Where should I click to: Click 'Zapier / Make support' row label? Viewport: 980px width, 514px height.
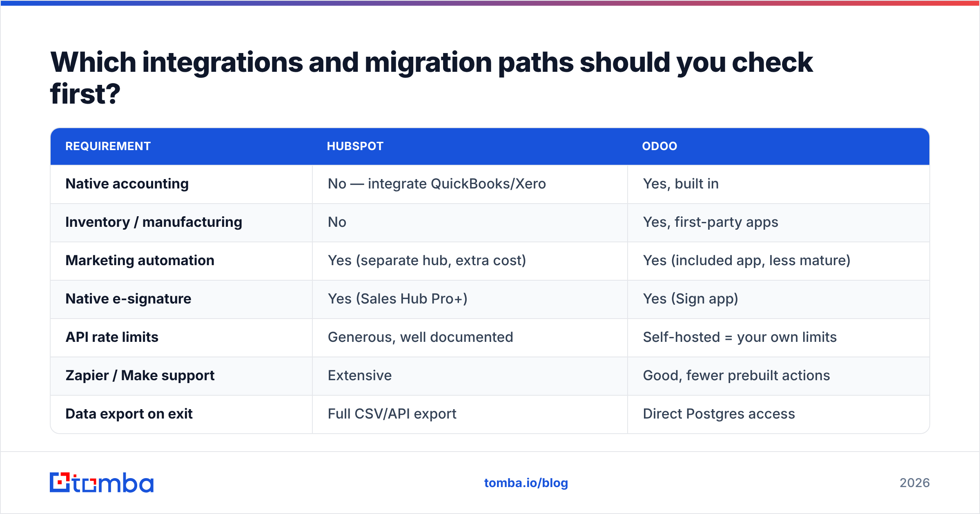click(x=140, y=376)
